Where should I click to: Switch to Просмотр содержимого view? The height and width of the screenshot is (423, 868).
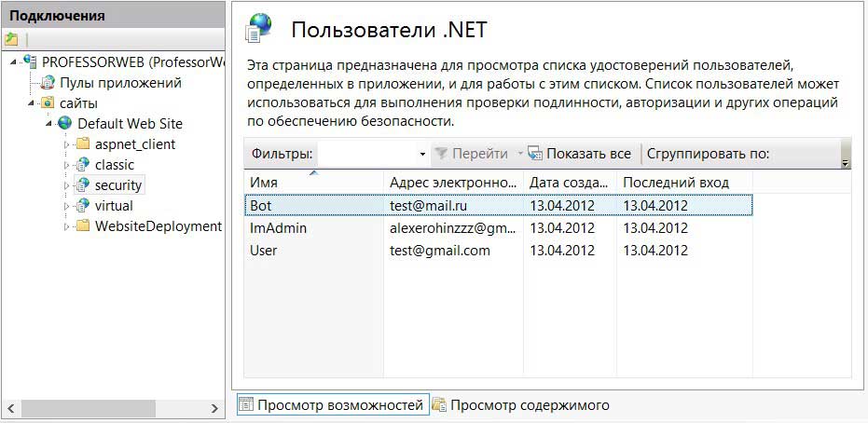click(521, 404)
